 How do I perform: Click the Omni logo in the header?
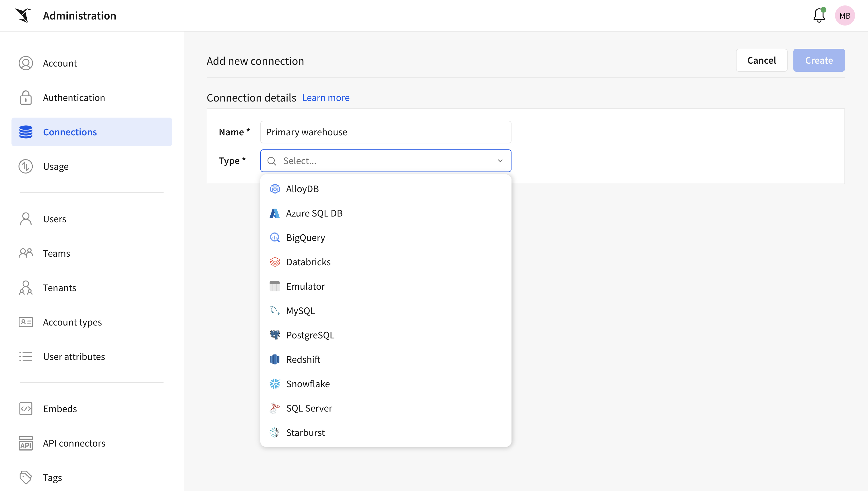pyautogui.click(x=23, y=15)
